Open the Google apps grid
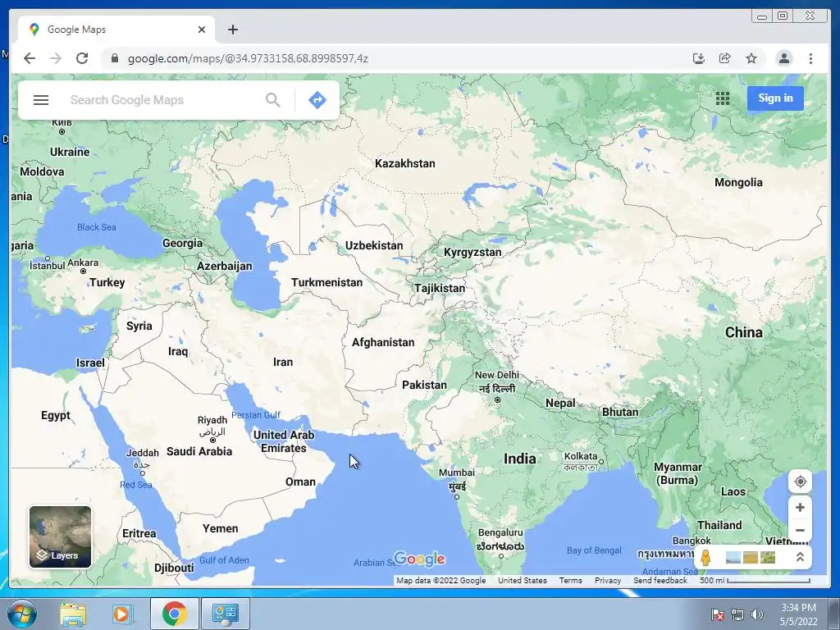This screenshot has height=630, width=840. (722, 98)
